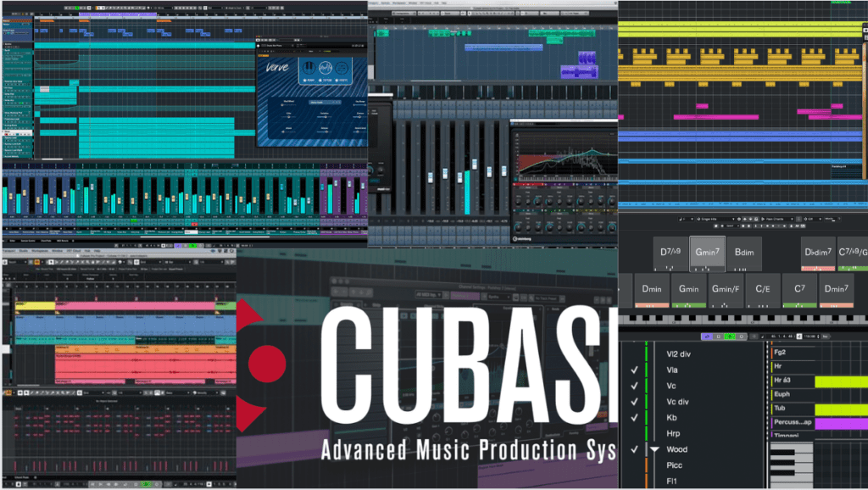Select the long blue clip in the top-center project
The height and width of the screenshot is (490, 868).
[x=504, y=47]
